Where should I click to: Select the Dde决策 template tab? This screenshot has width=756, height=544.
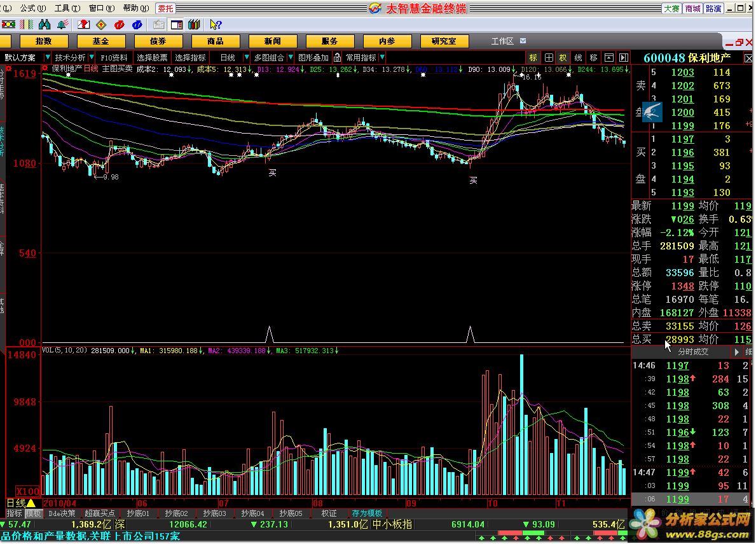pos(62,513)
